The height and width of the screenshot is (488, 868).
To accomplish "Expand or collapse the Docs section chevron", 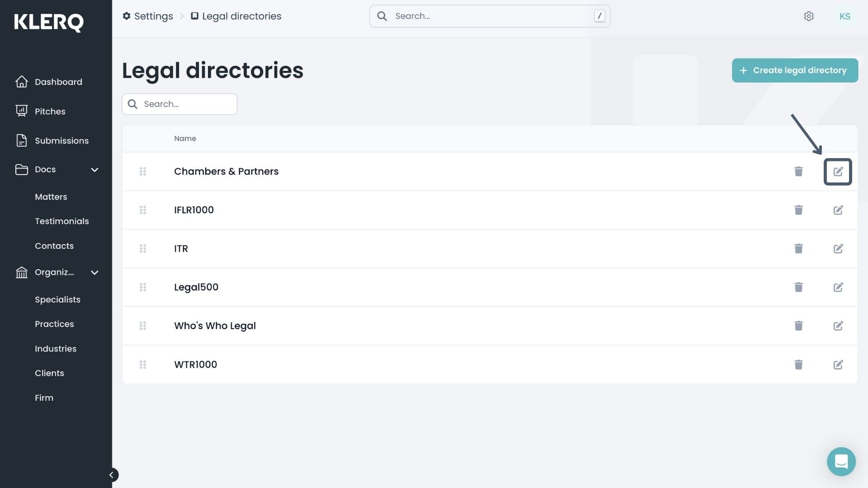I will click(x=94, y=170).
